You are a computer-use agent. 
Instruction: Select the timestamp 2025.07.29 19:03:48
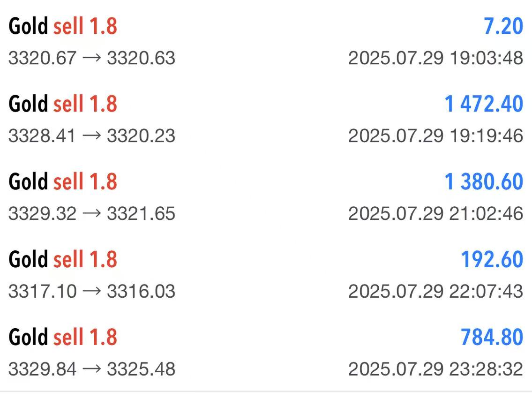[435, 58]
